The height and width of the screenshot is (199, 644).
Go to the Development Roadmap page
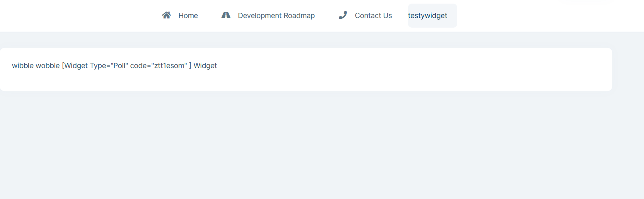point(276,16)
